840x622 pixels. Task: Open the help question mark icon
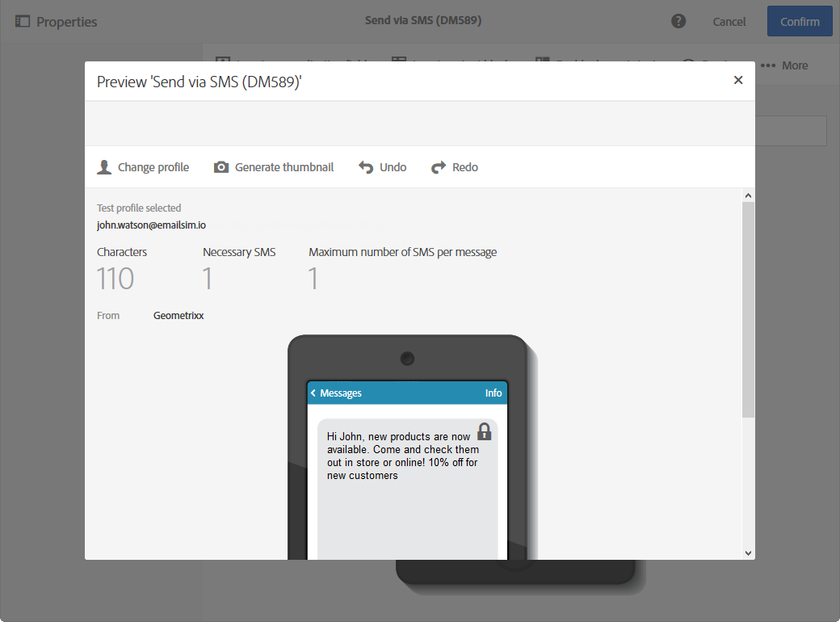[x=678, y=21]
